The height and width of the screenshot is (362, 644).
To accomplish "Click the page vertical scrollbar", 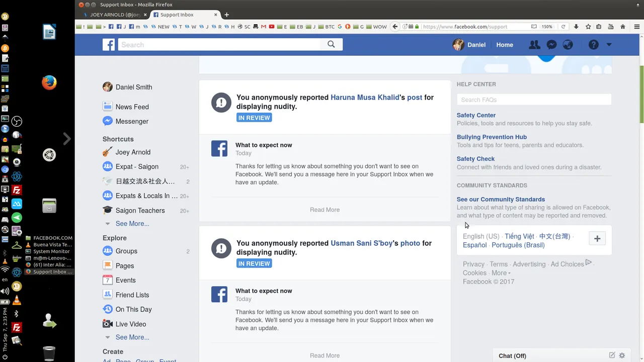I will (x=641, y=95).
